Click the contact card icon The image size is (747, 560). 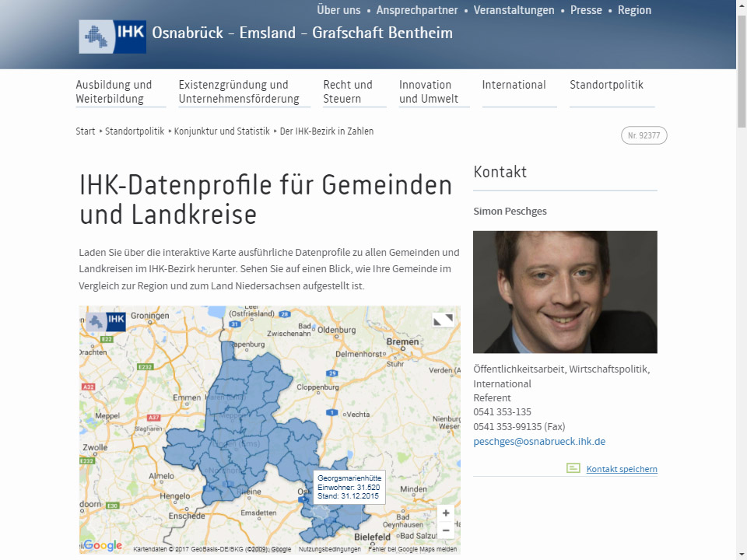tap(573, 468)
